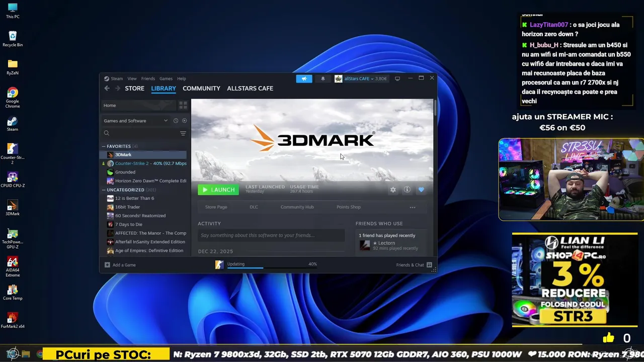Select 7 Days to Die entry
Image resolution: width=644 pixels, height=362 pixels.
(144, 225)
